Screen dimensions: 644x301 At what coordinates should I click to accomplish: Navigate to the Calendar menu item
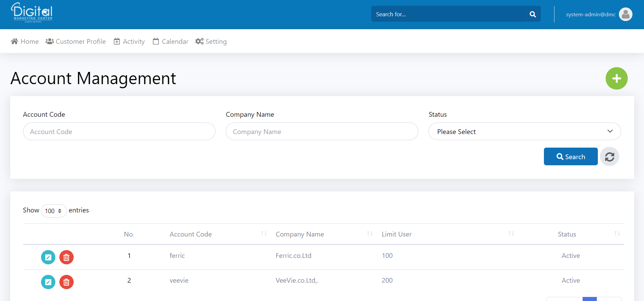click(x=170, y=41)
